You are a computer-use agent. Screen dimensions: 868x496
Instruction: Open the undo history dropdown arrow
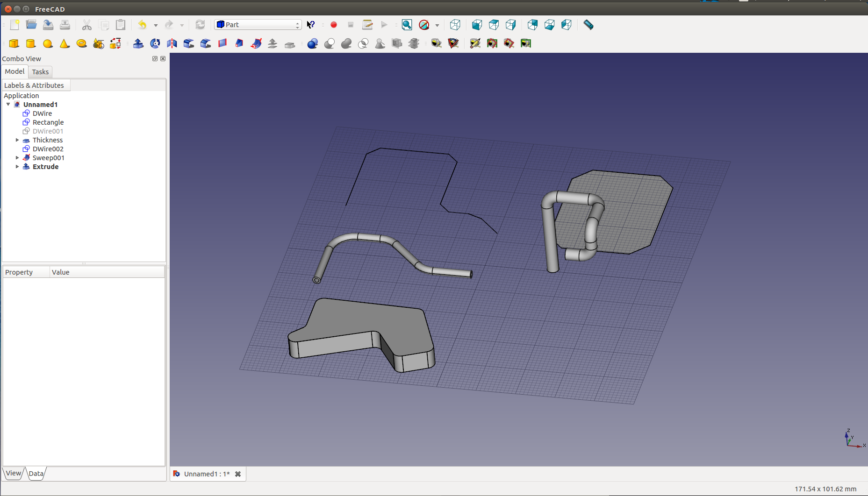click(x=156, y=25)
